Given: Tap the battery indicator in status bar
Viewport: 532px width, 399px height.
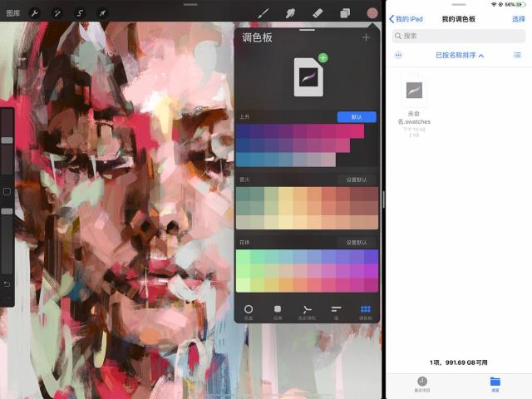Looking at the screenshot, I should coord(521,4).
